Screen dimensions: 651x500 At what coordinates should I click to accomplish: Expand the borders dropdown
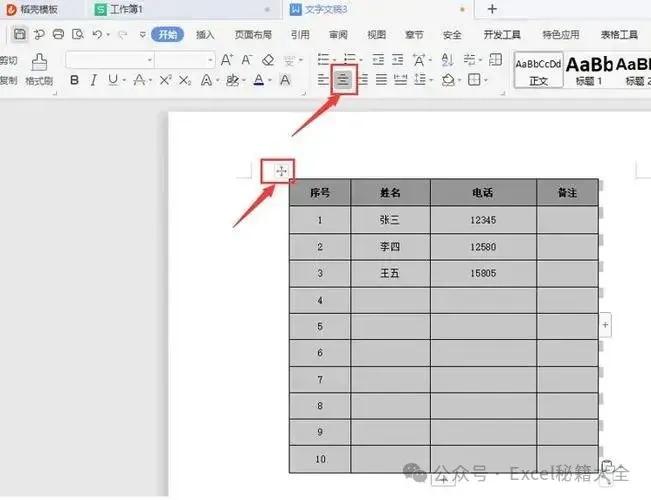[486, 79]
